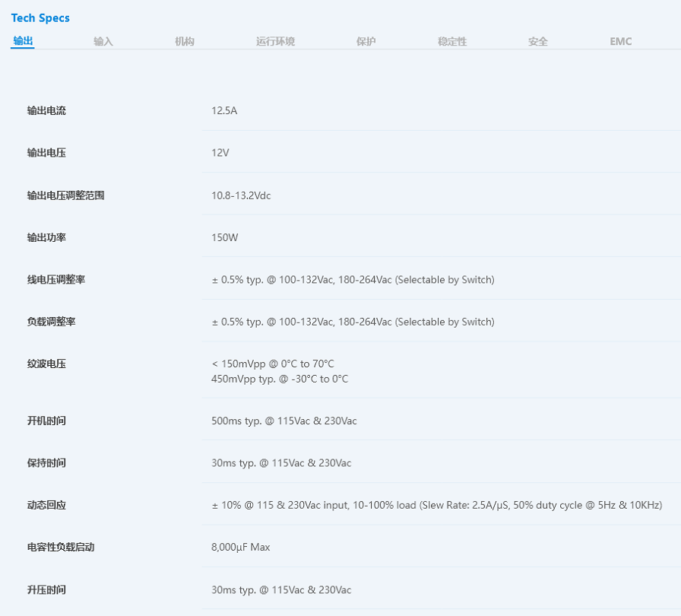Click the 负载调整率 label
Screen dimensions: 681x616
[51, 322]
